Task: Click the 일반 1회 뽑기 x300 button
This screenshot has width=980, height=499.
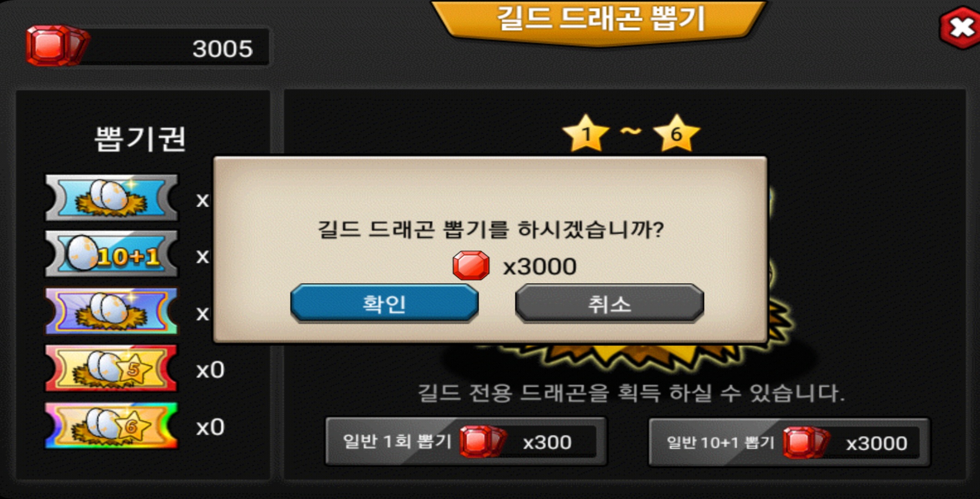Action: coord(466,442)
